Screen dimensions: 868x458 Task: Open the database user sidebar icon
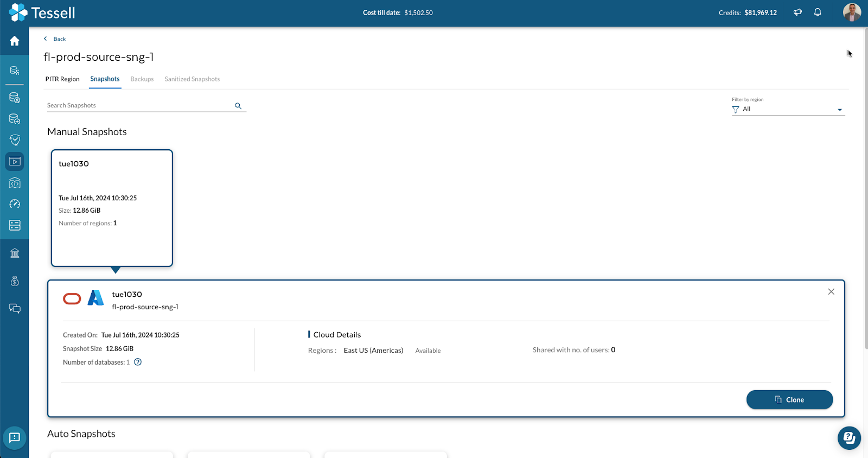pyautogui.click(x=15, y=98)
